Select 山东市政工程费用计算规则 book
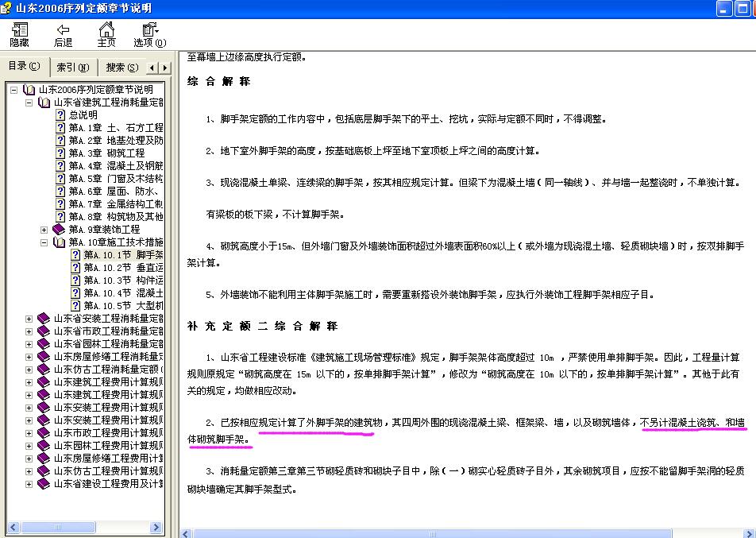 pos(109,433)
